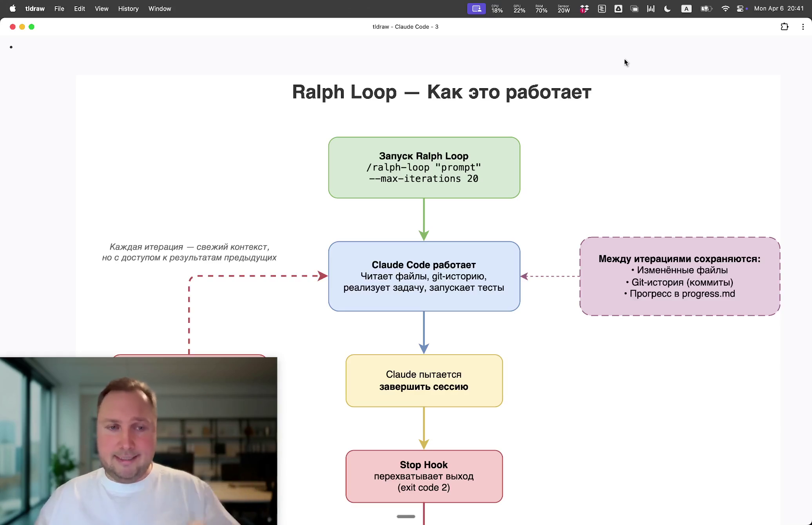This screenshot has width=812, height=525.
Task: Open the History menu
Action: point(129,9)
